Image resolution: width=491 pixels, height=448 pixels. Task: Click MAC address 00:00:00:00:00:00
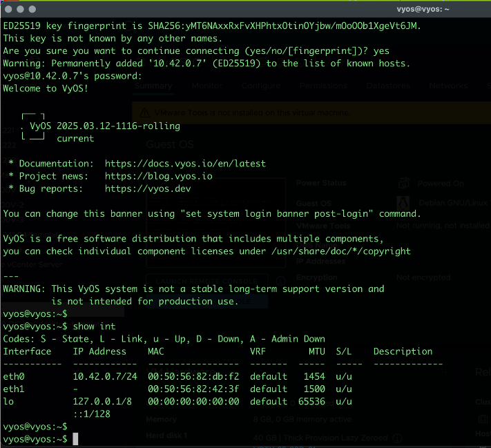pyautogui.click(x=193, y=402)
